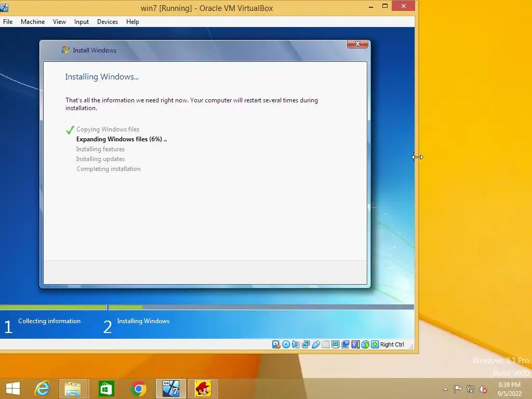
Task: Open the Mario icon taskbar app
Action: [x=203, y=389]
